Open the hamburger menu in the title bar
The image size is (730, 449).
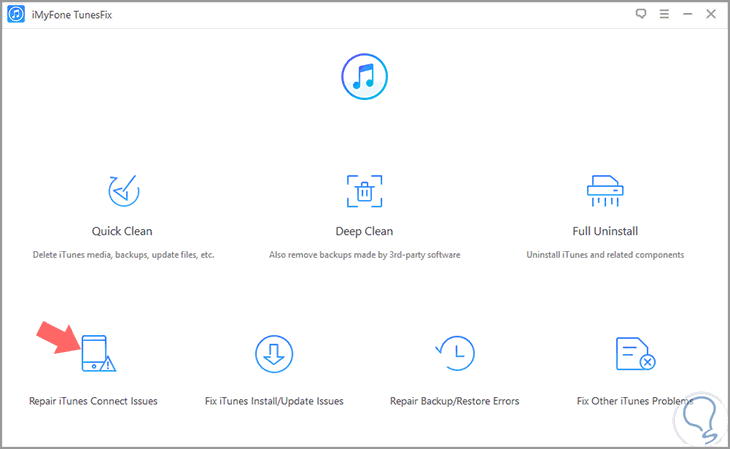click(664, 14)
